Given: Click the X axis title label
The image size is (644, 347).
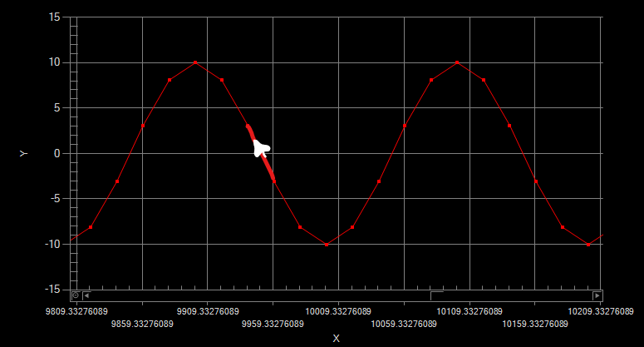Looking at the screenshot, I should [x=336, y=339].
